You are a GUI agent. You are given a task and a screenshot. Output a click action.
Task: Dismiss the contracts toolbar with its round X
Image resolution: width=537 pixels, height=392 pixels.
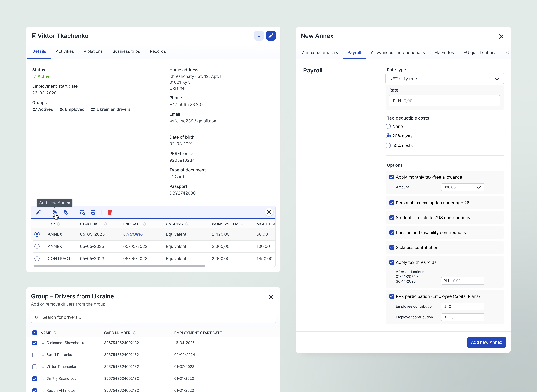tap(269, 212)
